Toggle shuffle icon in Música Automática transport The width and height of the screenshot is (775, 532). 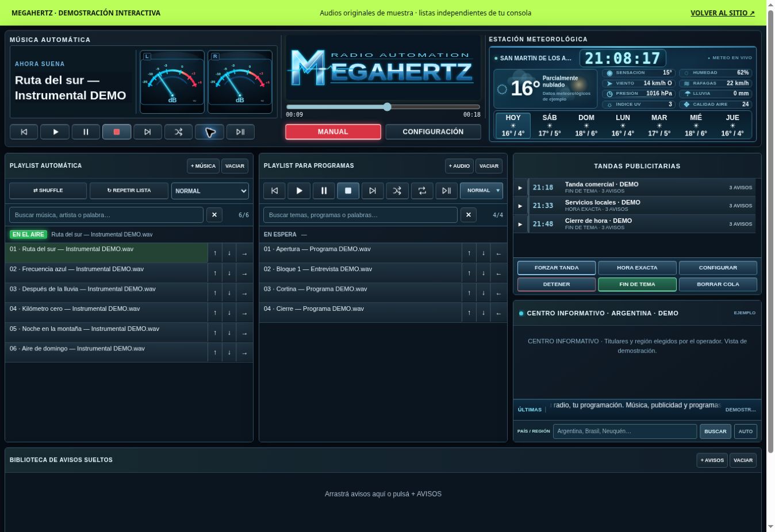tap(179, 132)
